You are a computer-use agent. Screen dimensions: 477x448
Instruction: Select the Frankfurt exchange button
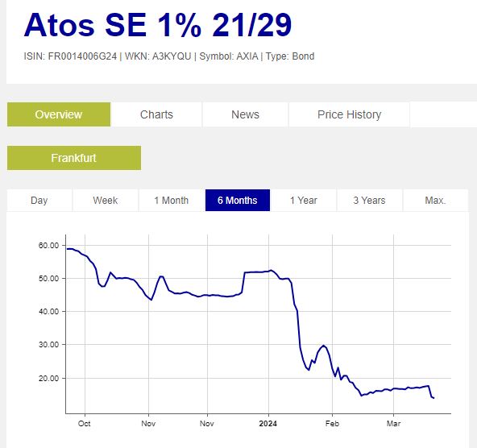pyautogui.click(x=74, y=158)
